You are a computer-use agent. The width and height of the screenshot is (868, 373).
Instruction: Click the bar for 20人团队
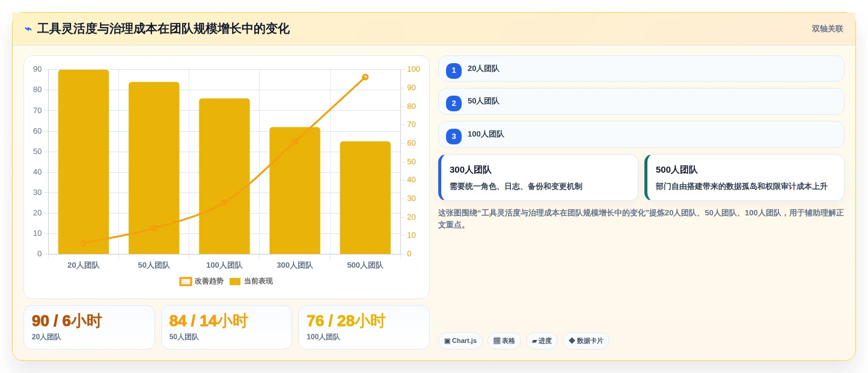click(x=84, y=162)
